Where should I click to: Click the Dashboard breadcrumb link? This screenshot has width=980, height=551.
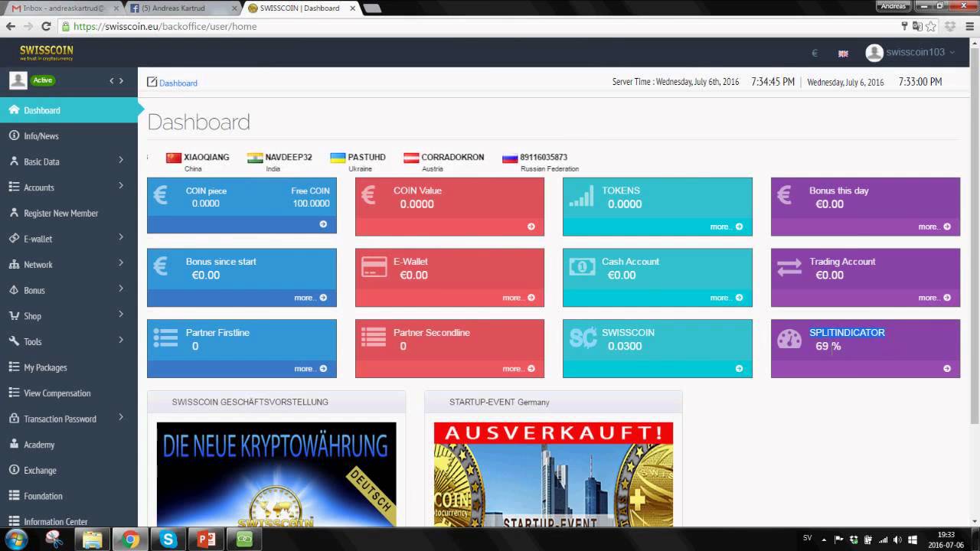(178, 83)
